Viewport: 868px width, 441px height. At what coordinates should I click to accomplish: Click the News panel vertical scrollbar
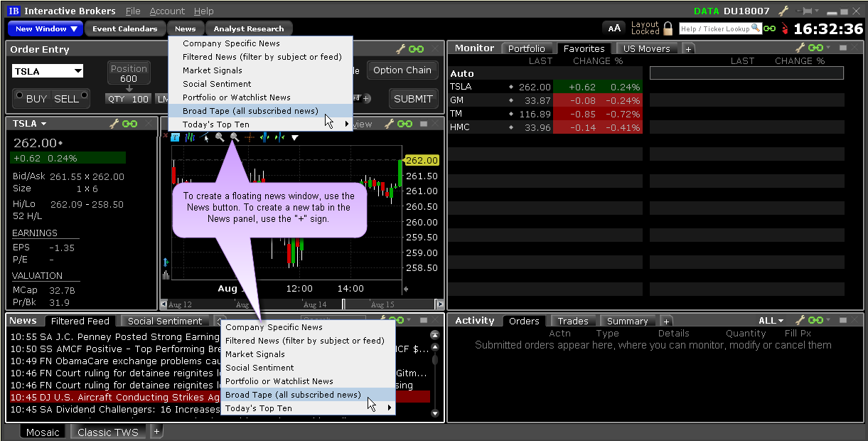click(434, 375)
